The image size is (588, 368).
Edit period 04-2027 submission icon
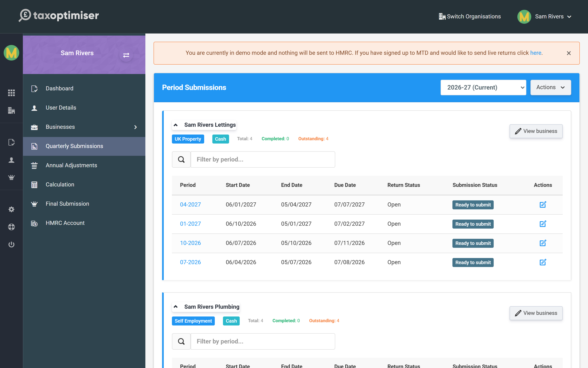coord(543,204)
